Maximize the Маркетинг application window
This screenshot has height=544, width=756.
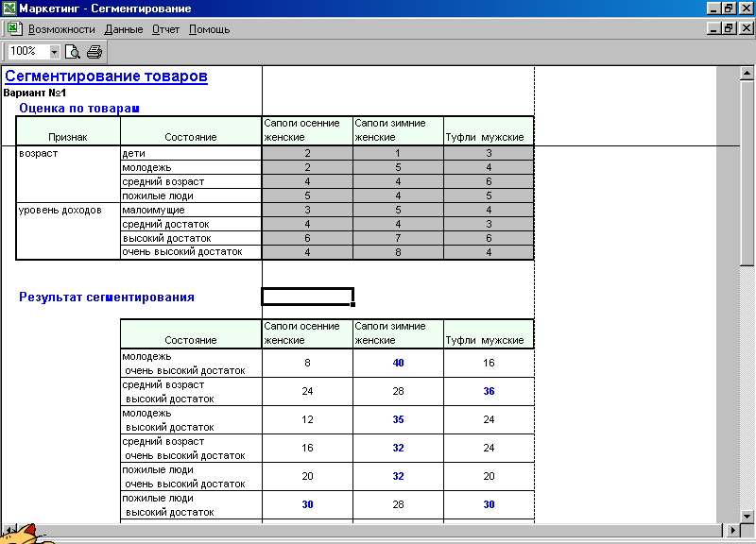tap(729, 8)
